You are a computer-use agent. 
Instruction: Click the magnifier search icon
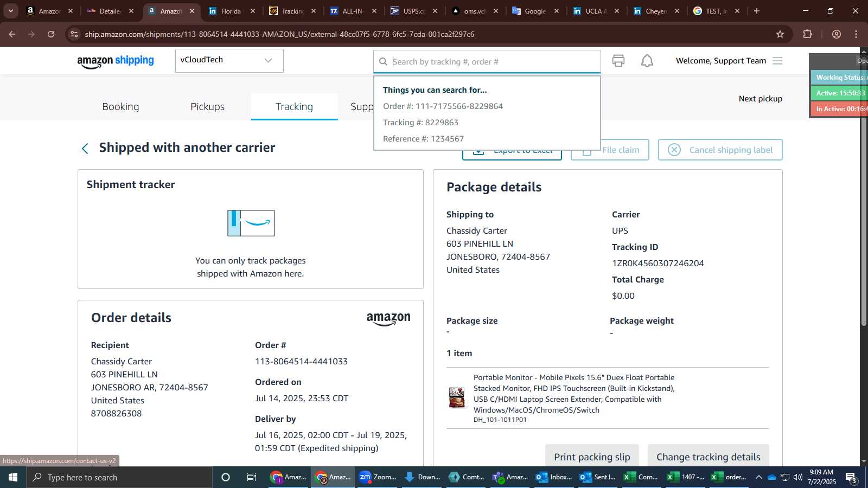(x=383, y=62)
